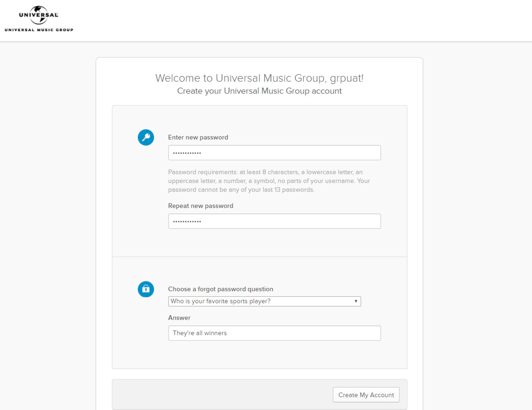The width and height of the screenshot is (532, 410).
Task: Click the blue key icon beside password section
Action: pos(146,137)
